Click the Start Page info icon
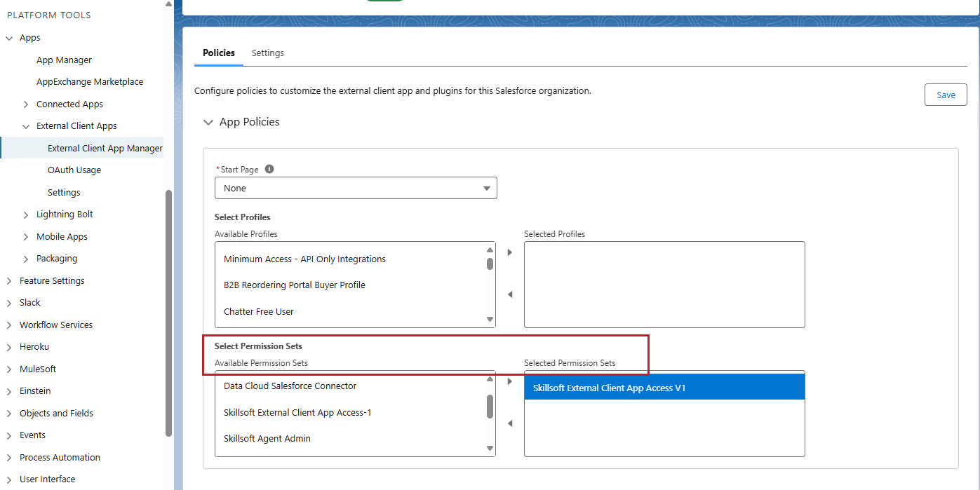The width and height of the screenshot is (980, 490). (269, 169)
